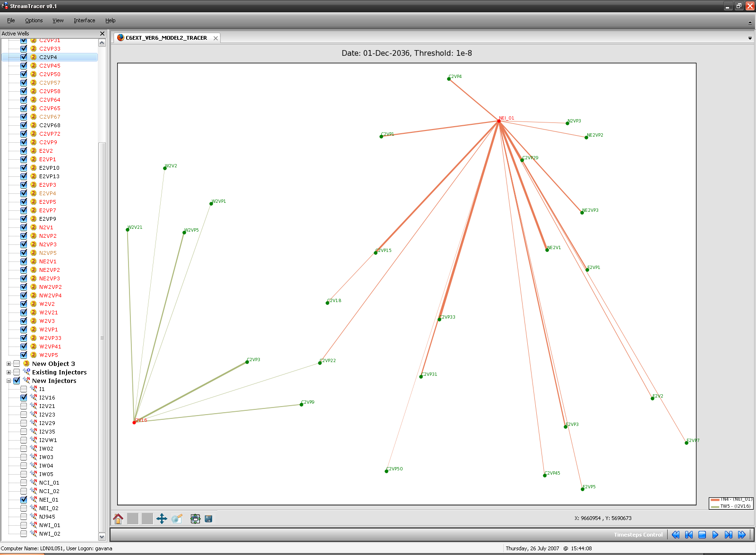The height and width of the screenshot is (555, 756).
Task: Enable the I2V21 injector checkbox
Action: (x=24, y=406)
